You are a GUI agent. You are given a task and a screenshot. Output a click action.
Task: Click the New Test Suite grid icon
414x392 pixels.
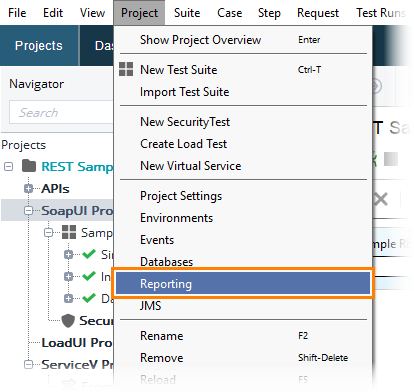(x=126, y=69)
